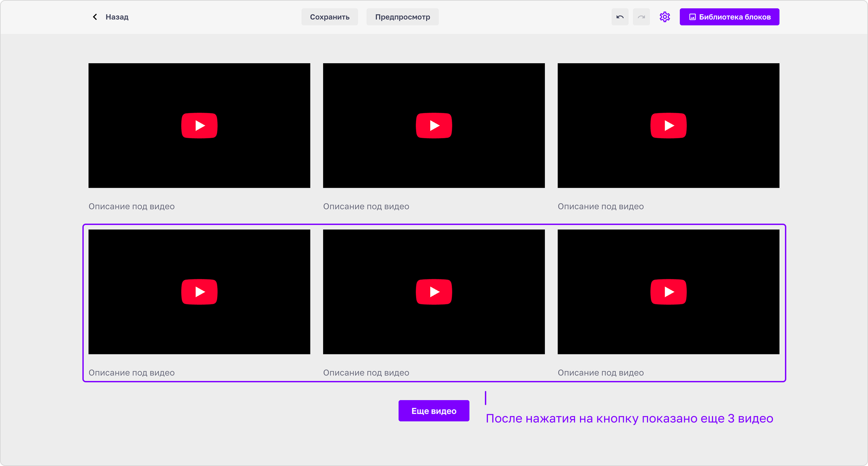Click the Еще видео button
Viewport: 868px width, 466px height.
(x=434, y=411)
